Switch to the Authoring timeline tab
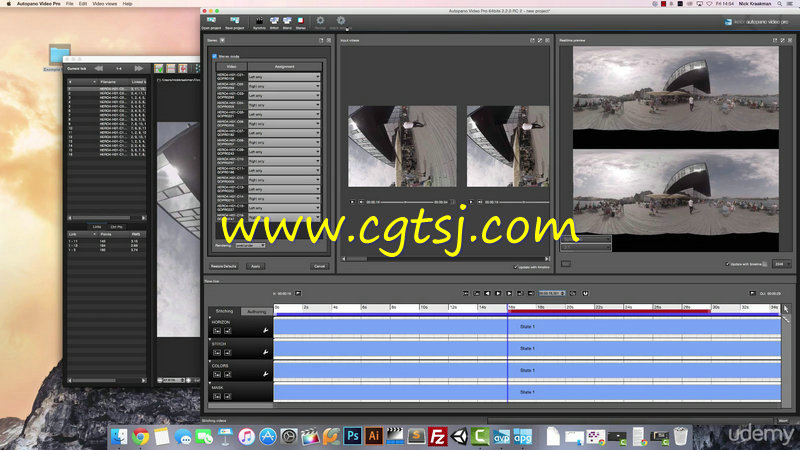Viewport: 800px width, 450px height. (x=257, y=311)
